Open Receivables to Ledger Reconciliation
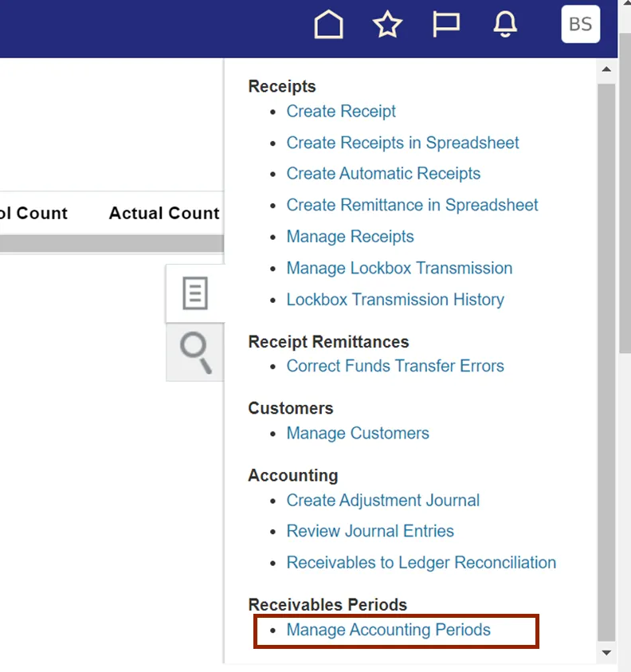The height and width of the screenshot is (672, 631). coord(421,563)
